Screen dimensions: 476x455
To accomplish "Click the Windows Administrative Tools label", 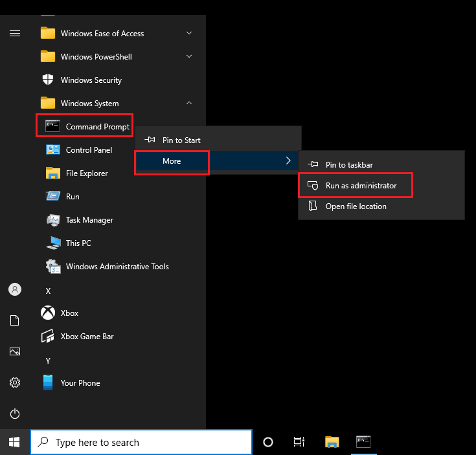I will [x=117, y=267].
